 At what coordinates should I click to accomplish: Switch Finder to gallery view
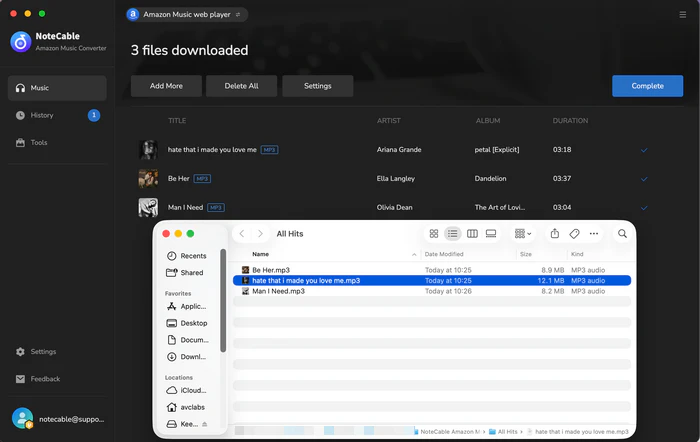tap(491, 234)
